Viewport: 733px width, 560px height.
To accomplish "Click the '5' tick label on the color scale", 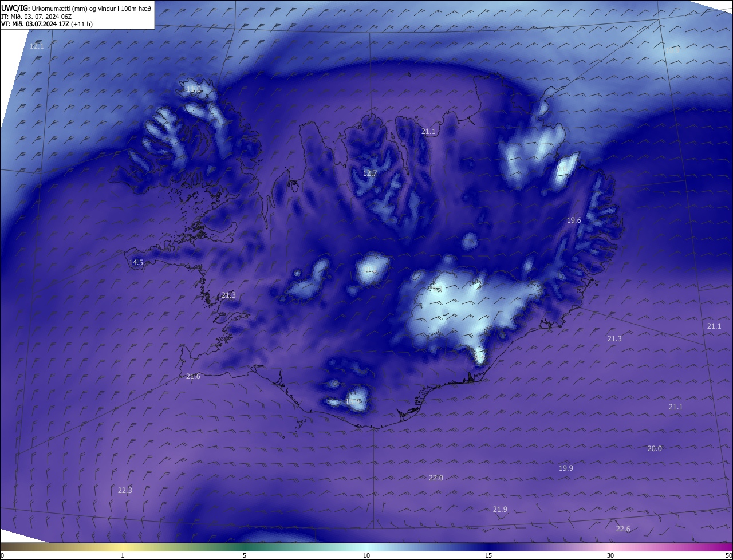I will tap(245, 555).
